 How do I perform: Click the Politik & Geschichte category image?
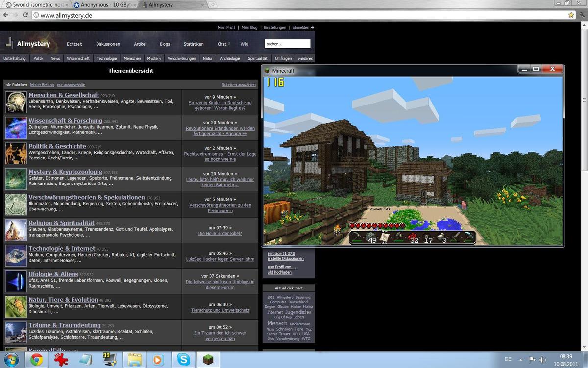tap(16, 153)
